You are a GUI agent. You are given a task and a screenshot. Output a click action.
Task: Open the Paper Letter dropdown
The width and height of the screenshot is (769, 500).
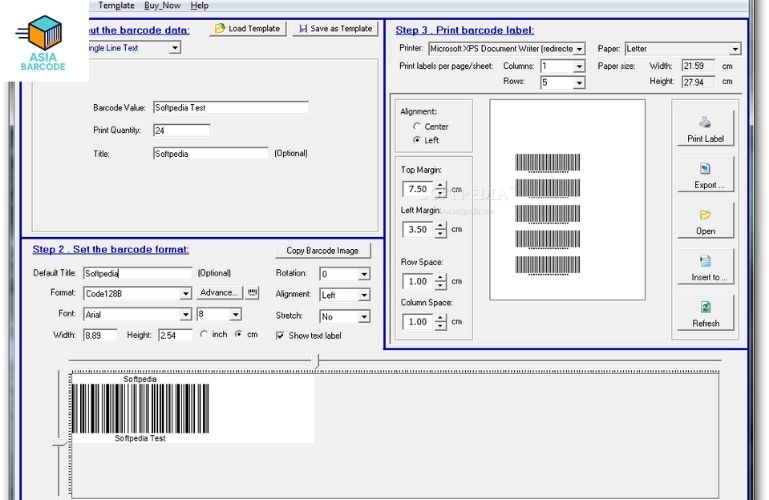point(735,49)
